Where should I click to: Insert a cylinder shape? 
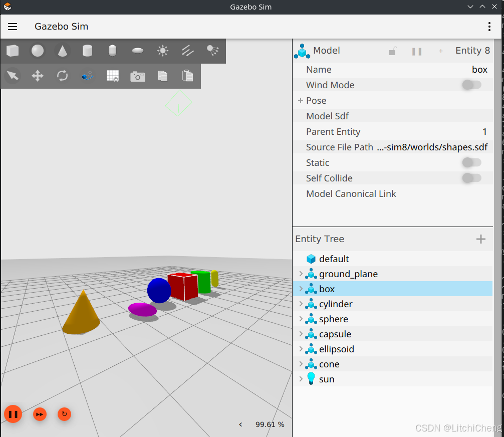coord(88,51)
